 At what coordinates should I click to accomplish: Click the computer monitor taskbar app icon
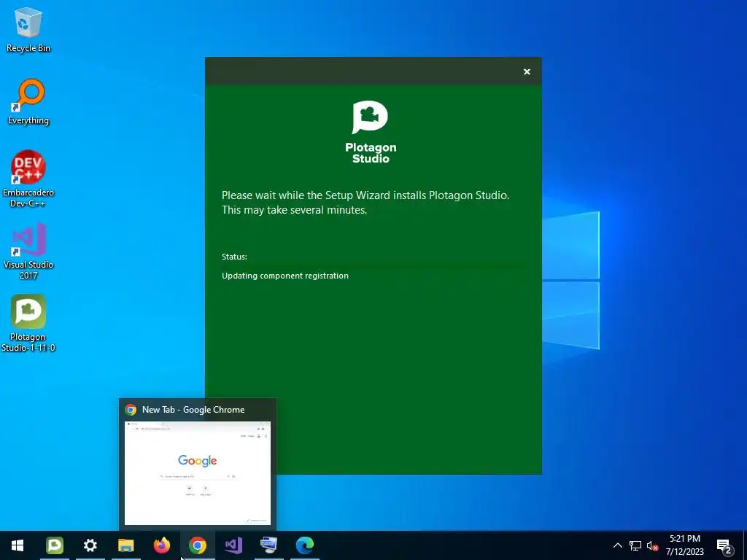click(x=268, y=545)
